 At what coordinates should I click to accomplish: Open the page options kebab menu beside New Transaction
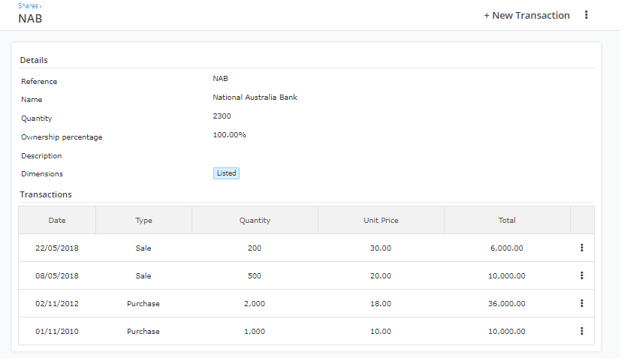586,15
